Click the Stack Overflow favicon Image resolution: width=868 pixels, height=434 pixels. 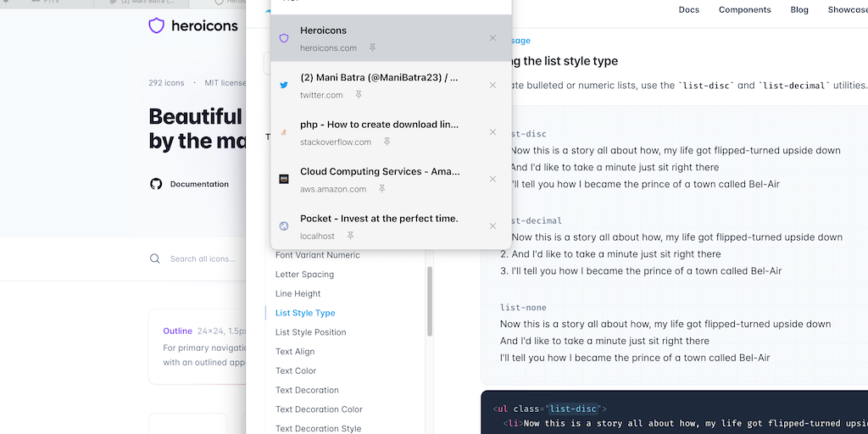pos(284,132)
